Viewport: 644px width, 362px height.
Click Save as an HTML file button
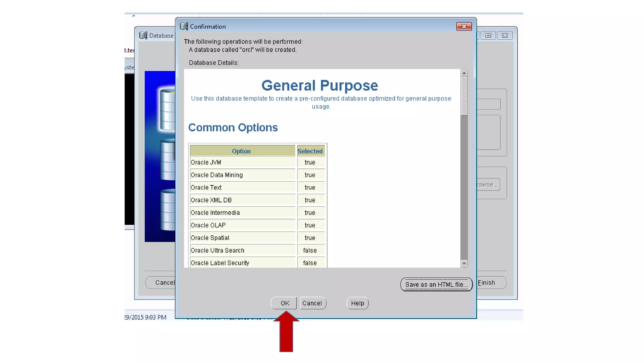[436, 285]
